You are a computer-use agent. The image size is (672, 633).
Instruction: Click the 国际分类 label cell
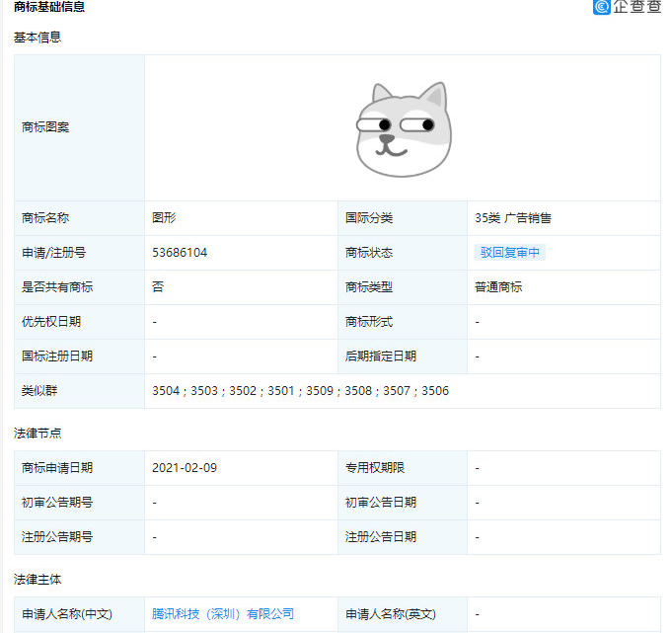point(403,218)
